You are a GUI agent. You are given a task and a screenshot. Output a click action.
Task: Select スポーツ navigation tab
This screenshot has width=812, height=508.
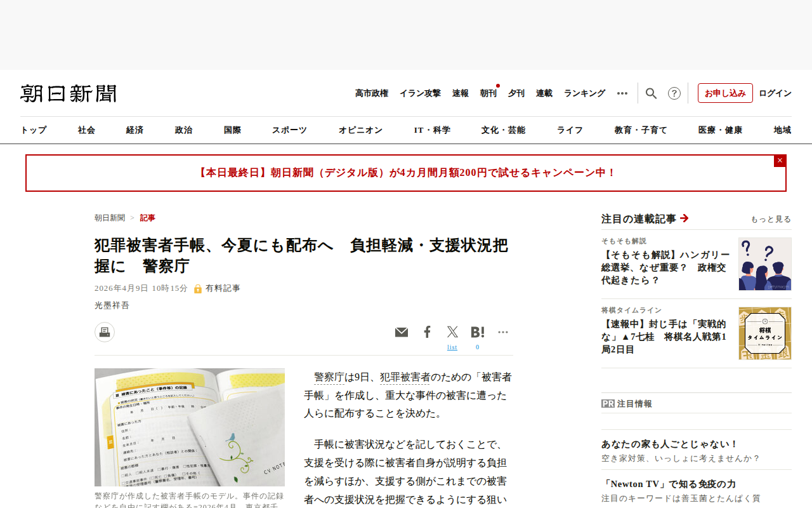[289, 130]
